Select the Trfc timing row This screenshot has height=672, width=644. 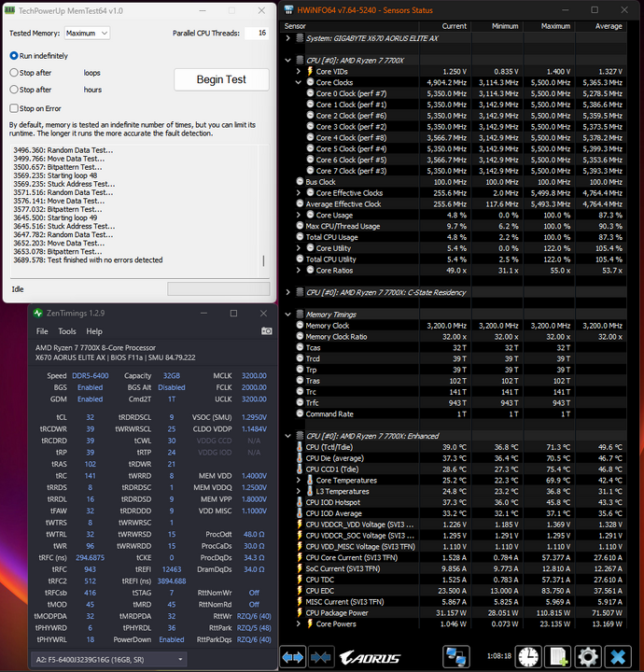coord(454,403)
